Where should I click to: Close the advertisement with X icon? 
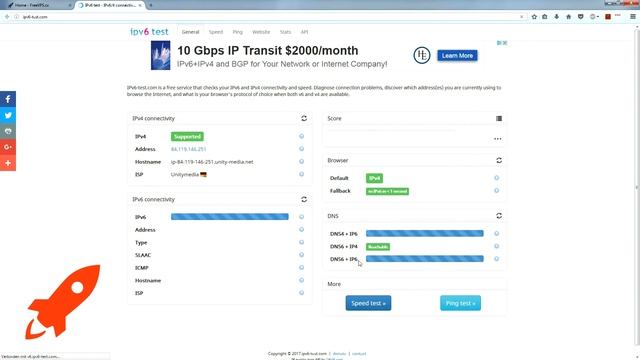(x=505, y=43)
